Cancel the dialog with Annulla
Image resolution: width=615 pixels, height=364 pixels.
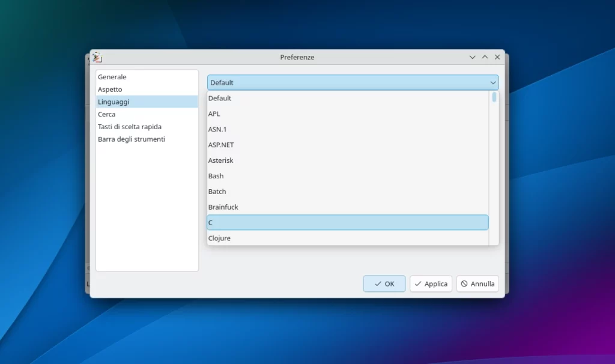click(477, 284)
